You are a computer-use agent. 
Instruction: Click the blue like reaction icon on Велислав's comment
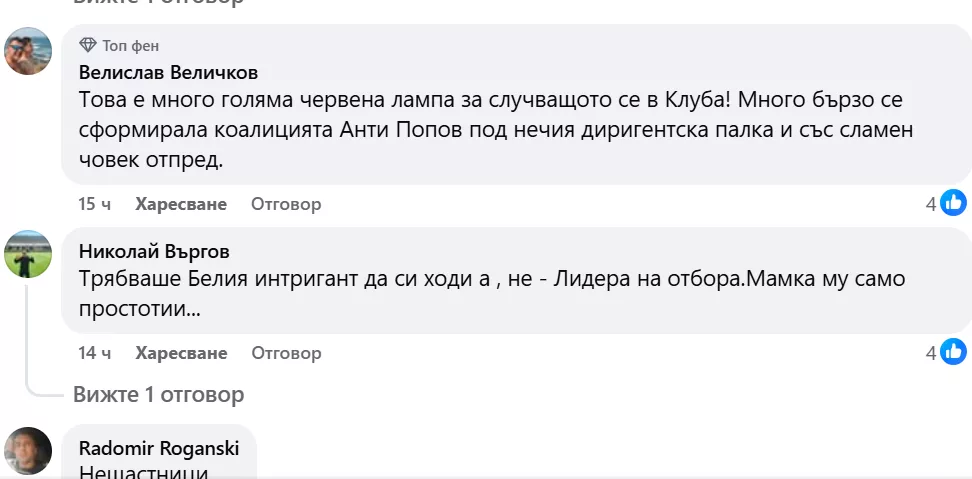tap(954, 204)
